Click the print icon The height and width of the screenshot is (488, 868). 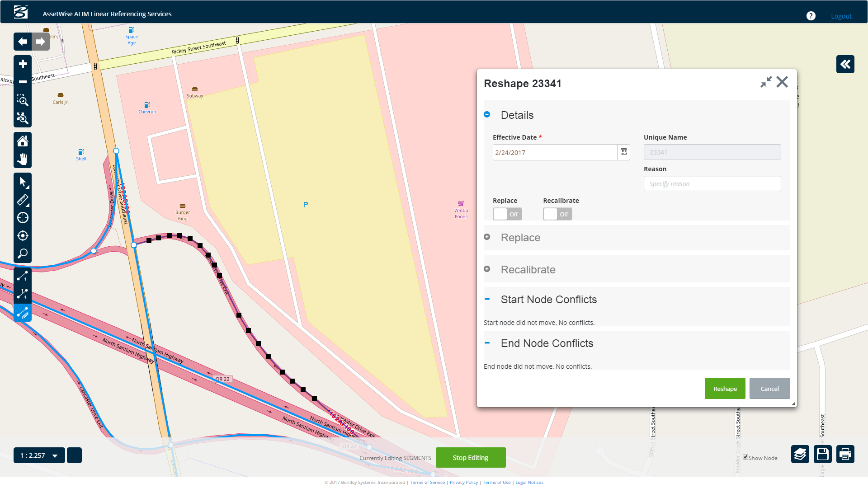point(845,454)
